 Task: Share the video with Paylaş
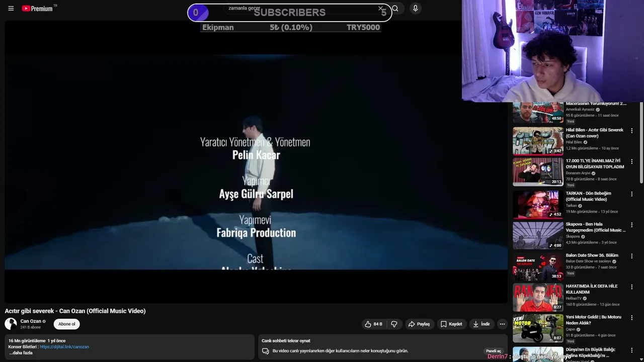[419, 324]
